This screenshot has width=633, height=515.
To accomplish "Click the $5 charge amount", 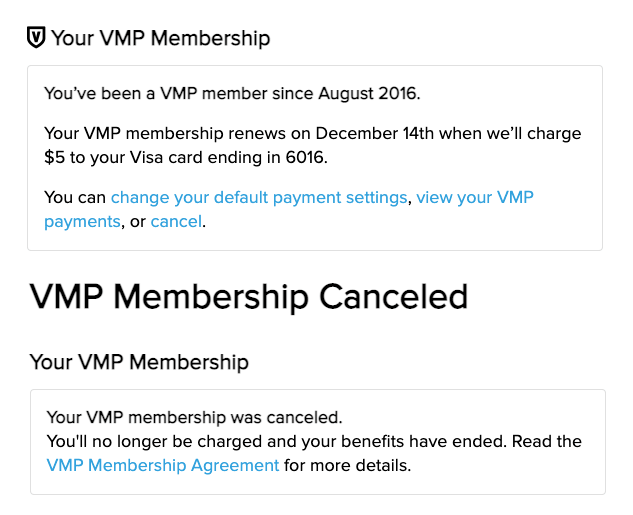I will [x=55, y=157].
